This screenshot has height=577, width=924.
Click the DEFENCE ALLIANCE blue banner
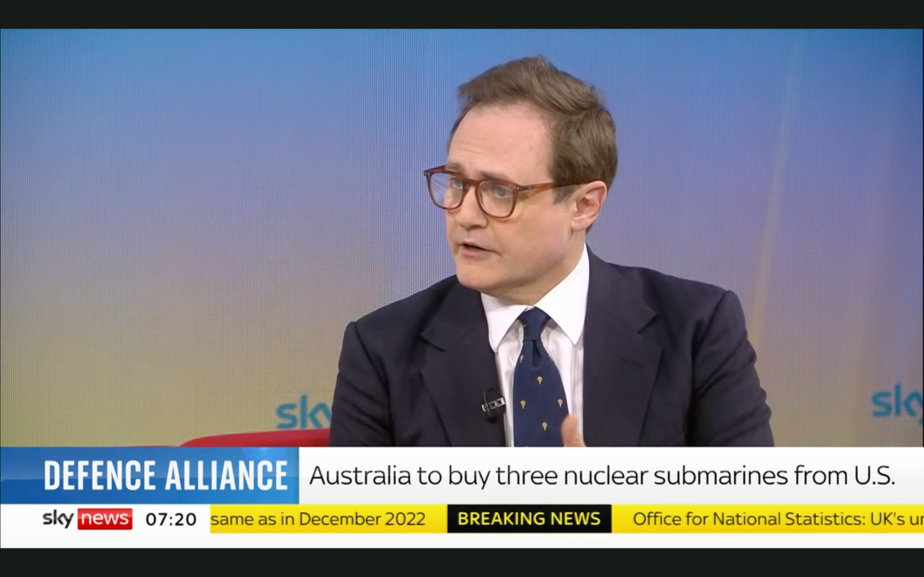(x=150, y=475)
